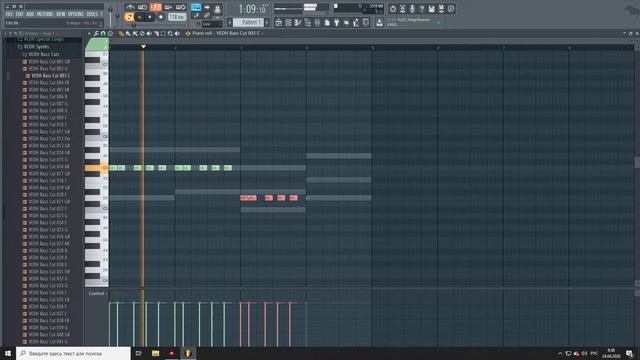Image resolution: width=640 pixels, height=360 pixels.
Task: Open the mixer view icon
Action: coord(317,23)
